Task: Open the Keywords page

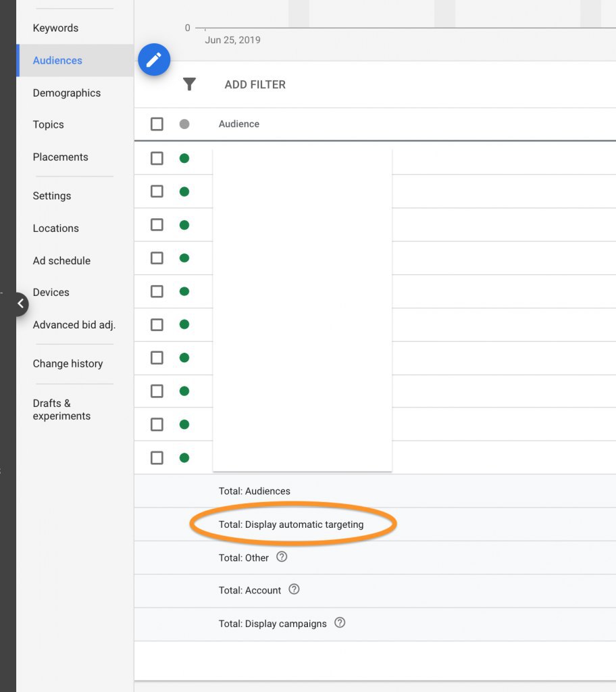Action: coord(55,28)
